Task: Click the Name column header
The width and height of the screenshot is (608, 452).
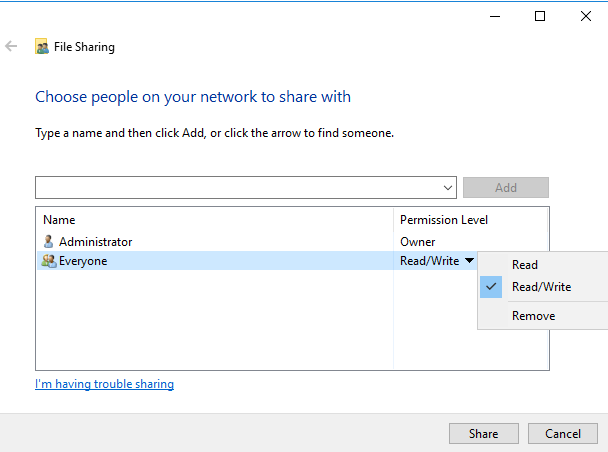Action: click(x=59, y=220)
